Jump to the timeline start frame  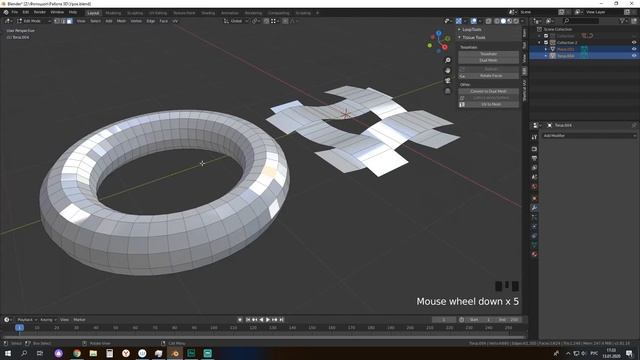click(x=248, y=320)
